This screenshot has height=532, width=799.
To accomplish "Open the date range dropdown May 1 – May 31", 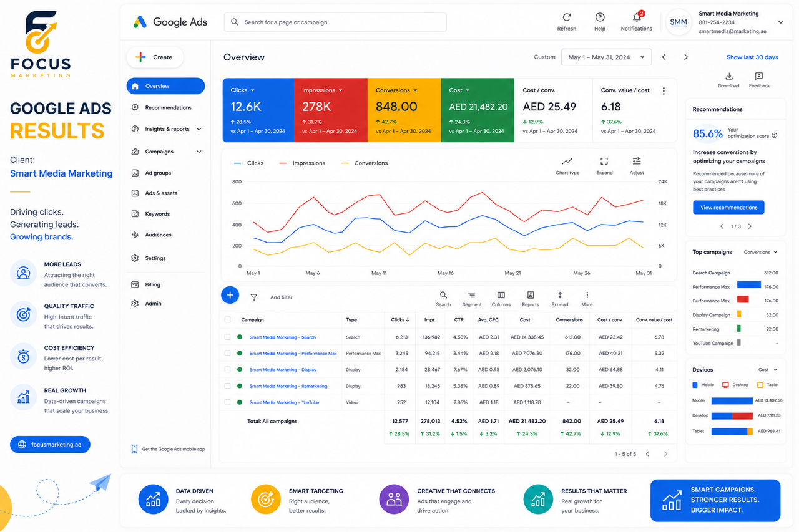I will (606, 57).
